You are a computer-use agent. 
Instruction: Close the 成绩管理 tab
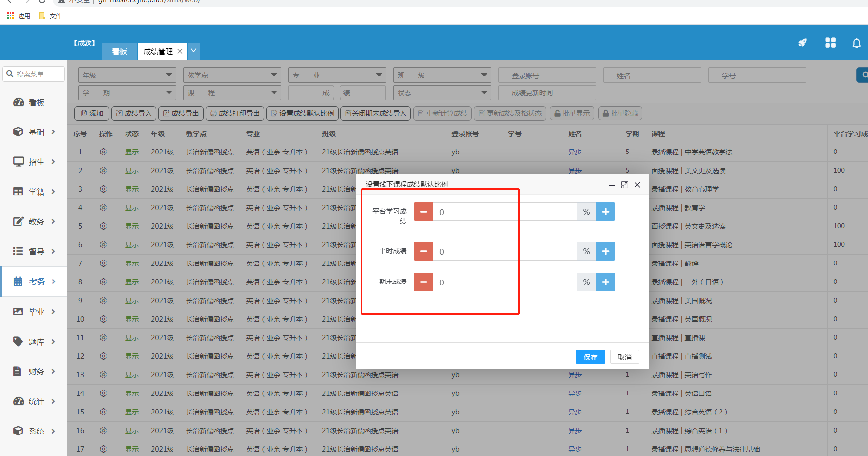180,51
